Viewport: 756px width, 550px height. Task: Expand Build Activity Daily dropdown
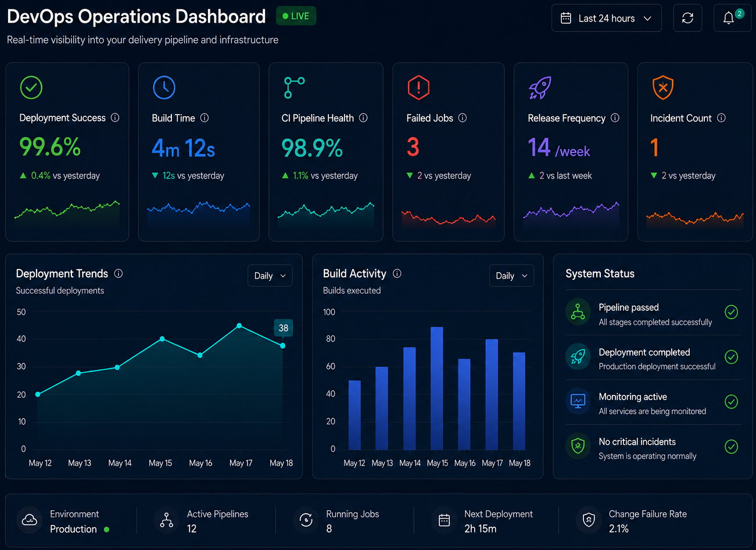click(511, 276)
